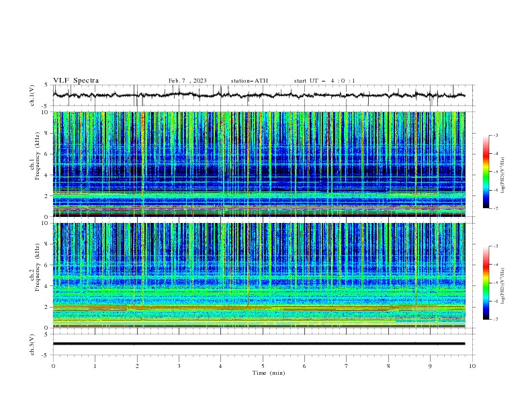Click time axis tick label '5'
The image size is (532, 411).
(x=263, y=366)
